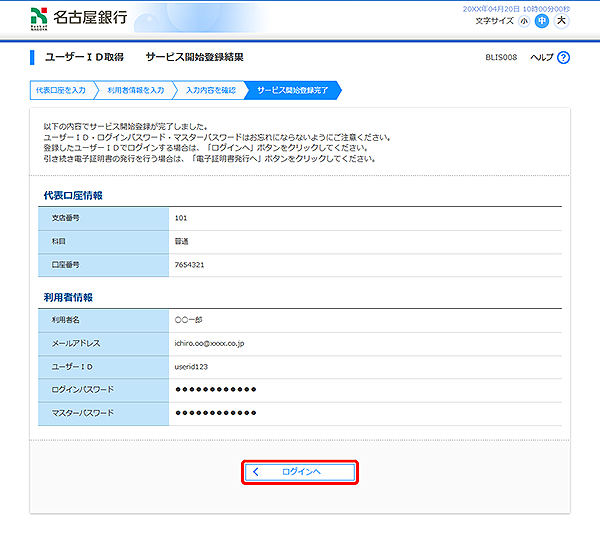Click the サービス開始登録完了 active step
The image size is (600, 535).
(x=291, y=90)
